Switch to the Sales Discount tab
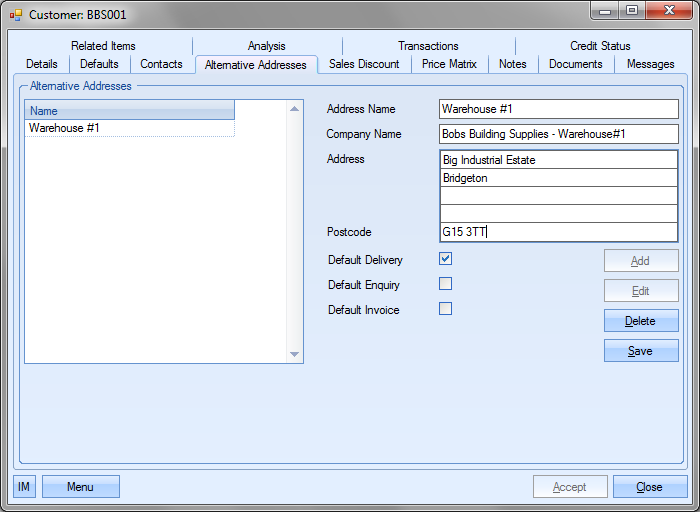Image resolution: width=700 pixels, height=512 pixels. pyautogui.click(x=364, y=64)
